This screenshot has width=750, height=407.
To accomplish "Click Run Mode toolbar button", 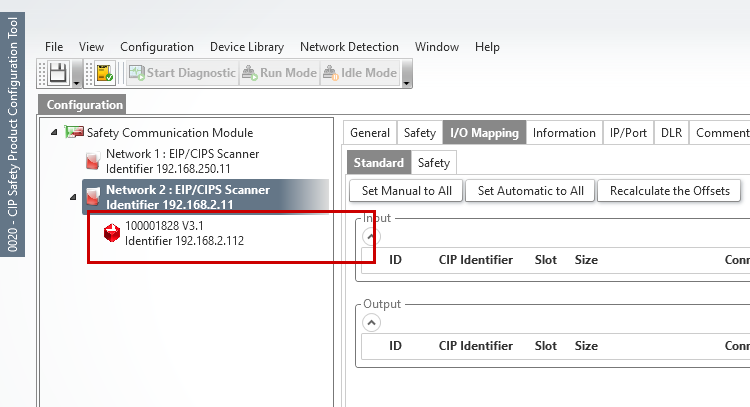I will [x=279, y=73].
